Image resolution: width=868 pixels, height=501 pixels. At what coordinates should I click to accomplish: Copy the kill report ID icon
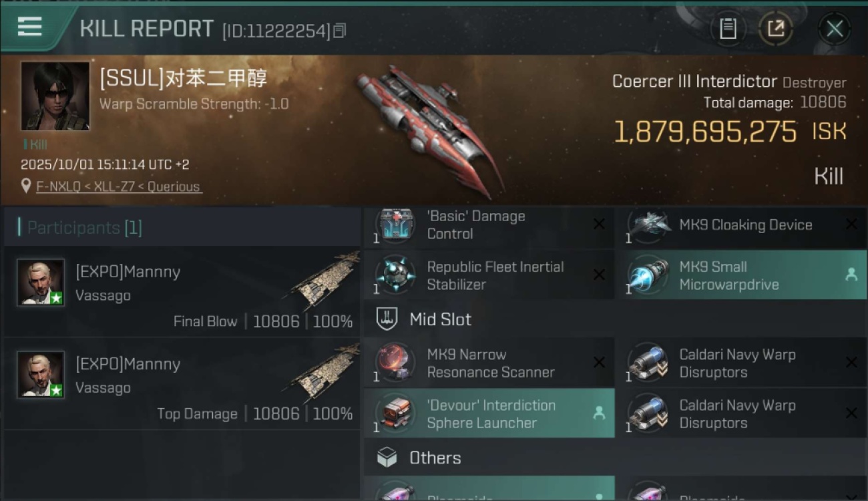pos(339,31)
